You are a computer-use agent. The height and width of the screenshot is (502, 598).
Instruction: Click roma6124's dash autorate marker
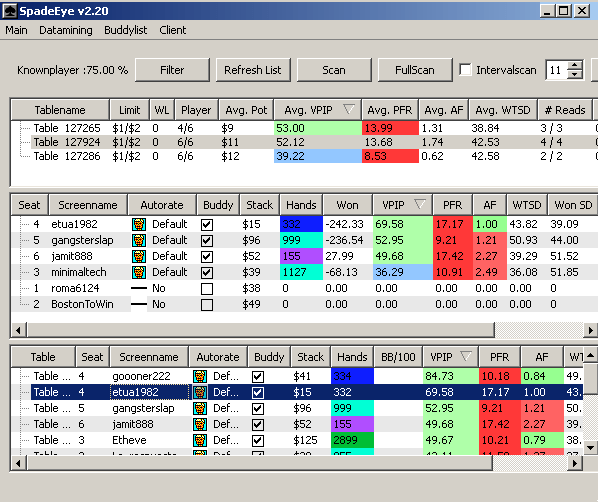[x=139, y=288]
